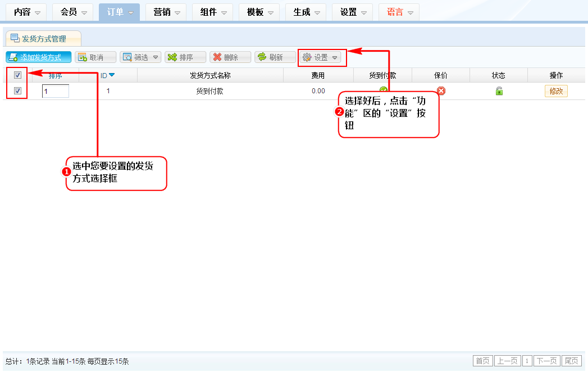Open the 营销 marketing menu
This screenshot has height=372, width=588.
166,12
